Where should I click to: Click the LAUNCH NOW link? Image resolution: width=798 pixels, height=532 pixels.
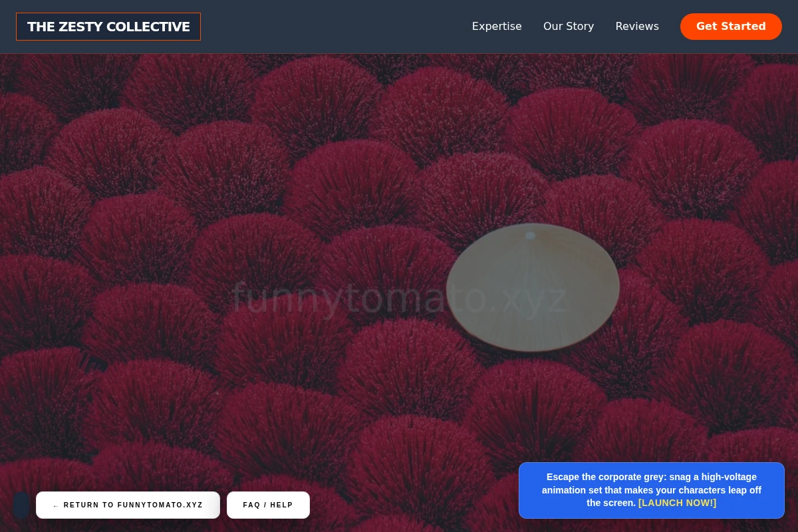coord(677,503)
